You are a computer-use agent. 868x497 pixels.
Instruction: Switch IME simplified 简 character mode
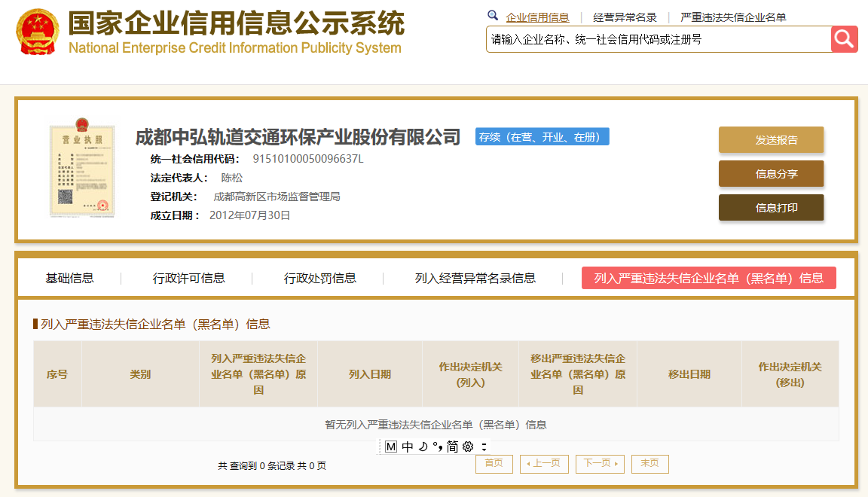pyautogui.click(x=452, y=447)
